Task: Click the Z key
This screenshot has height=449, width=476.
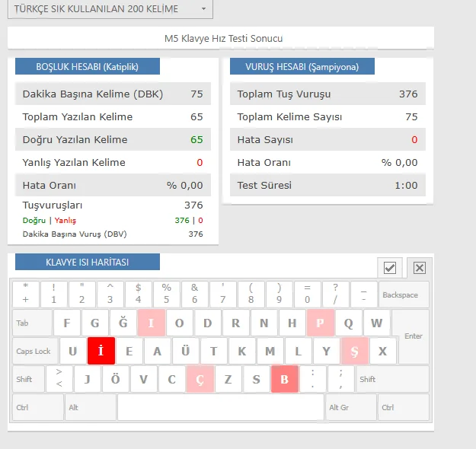Action: tap(228, 379)
